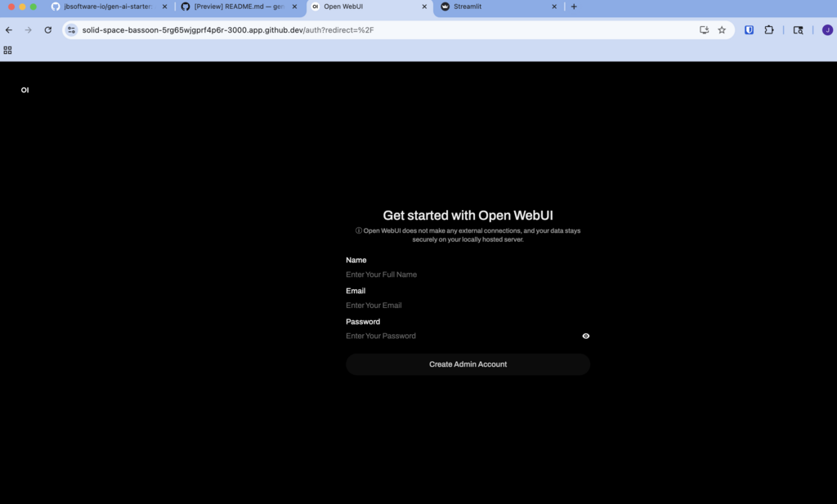Click into the Enter Your Email field
Viewport: 837px width, 504px height.
(468, 306)
